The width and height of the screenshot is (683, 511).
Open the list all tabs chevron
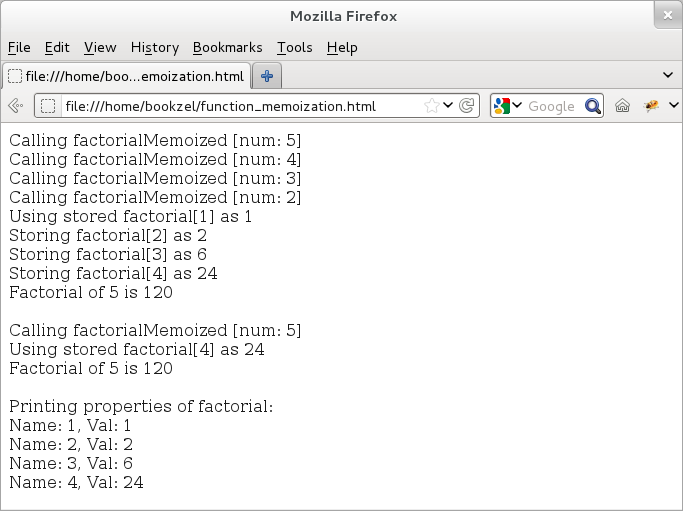coord(668,75)
